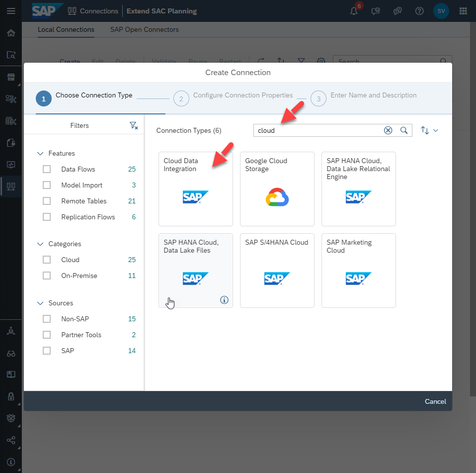Choose Google Cloud Storage connection tile
The height and width of the screenshot is (473, 476).
click(277, 189)
